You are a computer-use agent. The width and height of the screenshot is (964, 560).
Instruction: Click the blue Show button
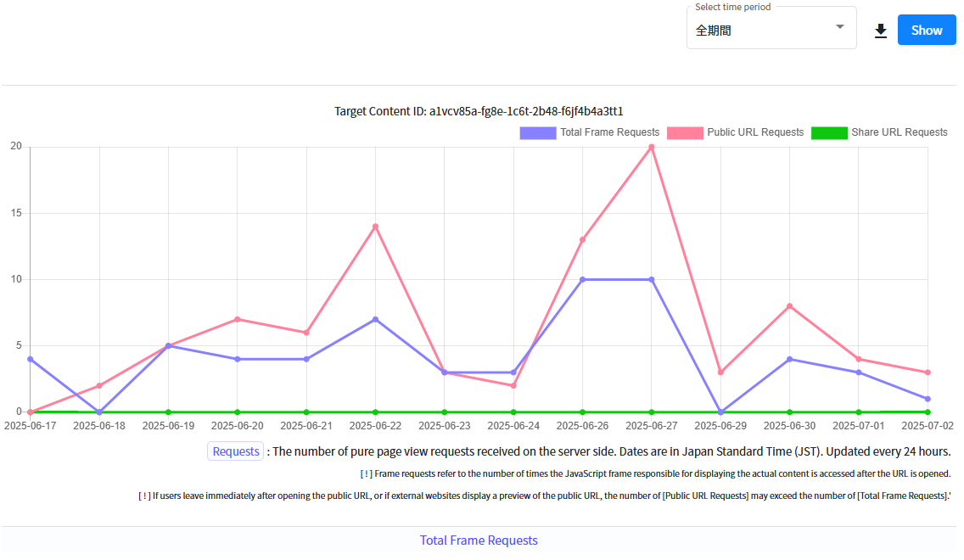(x=927, y=30)
